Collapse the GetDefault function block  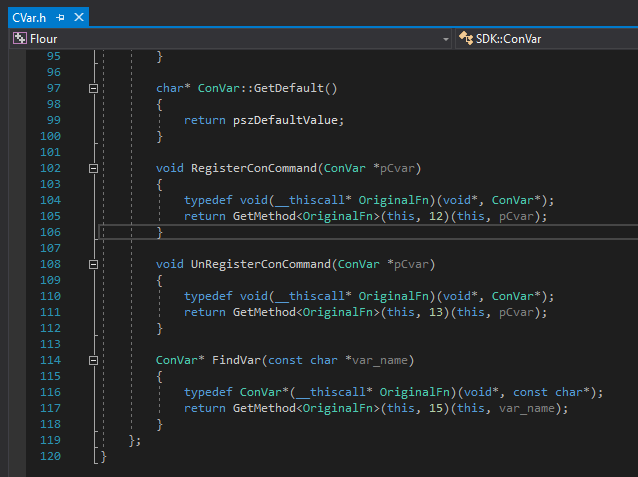[x=94, y=88]
